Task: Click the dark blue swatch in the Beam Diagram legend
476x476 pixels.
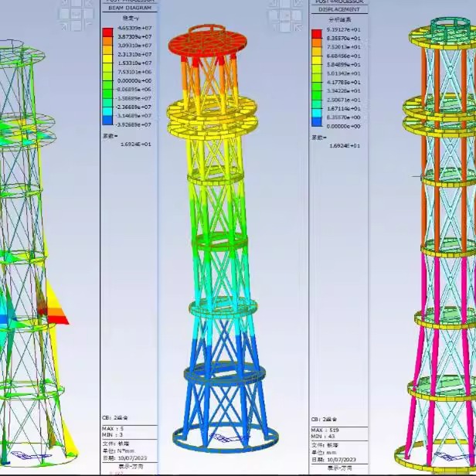Action: (x=107, y=121)
